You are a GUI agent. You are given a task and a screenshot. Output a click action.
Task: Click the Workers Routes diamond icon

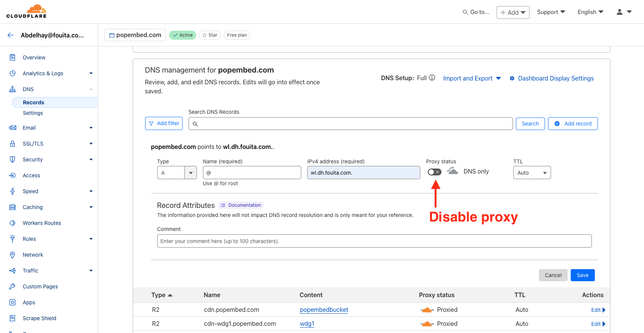pos(12,223)
